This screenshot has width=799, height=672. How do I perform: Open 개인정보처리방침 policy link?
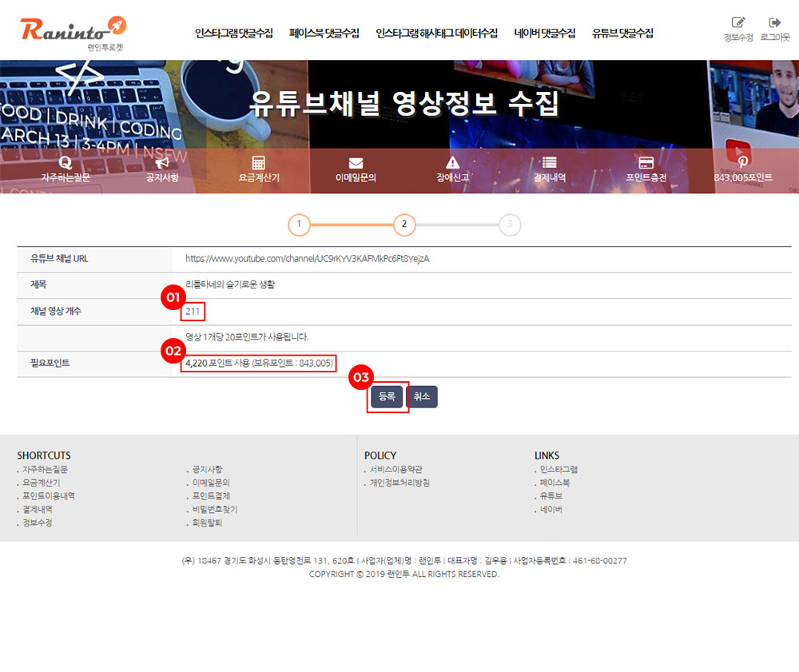point(399,483)
